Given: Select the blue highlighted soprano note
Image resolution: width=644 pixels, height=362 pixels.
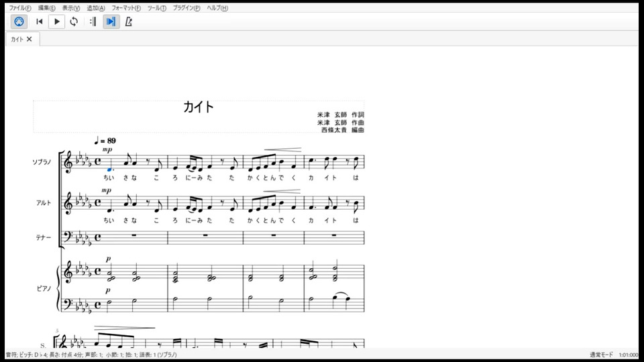Looking at the screenshot, I should point(109,168).
